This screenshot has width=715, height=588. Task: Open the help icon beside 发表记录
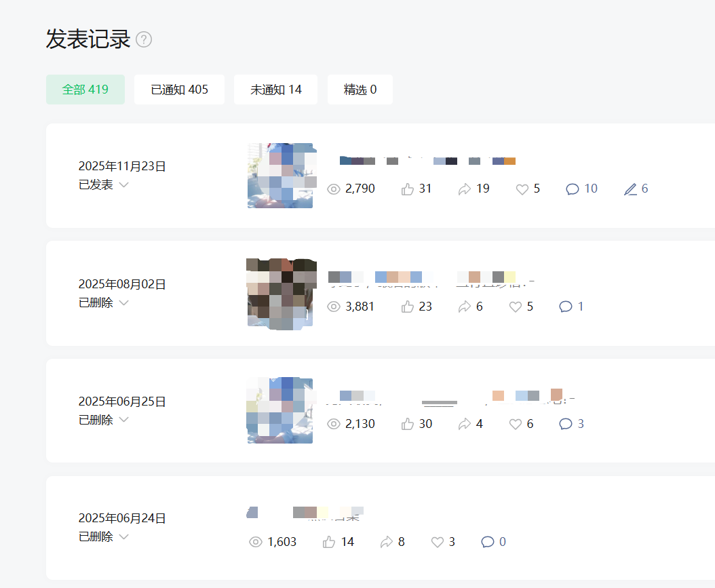pos(144,39)
